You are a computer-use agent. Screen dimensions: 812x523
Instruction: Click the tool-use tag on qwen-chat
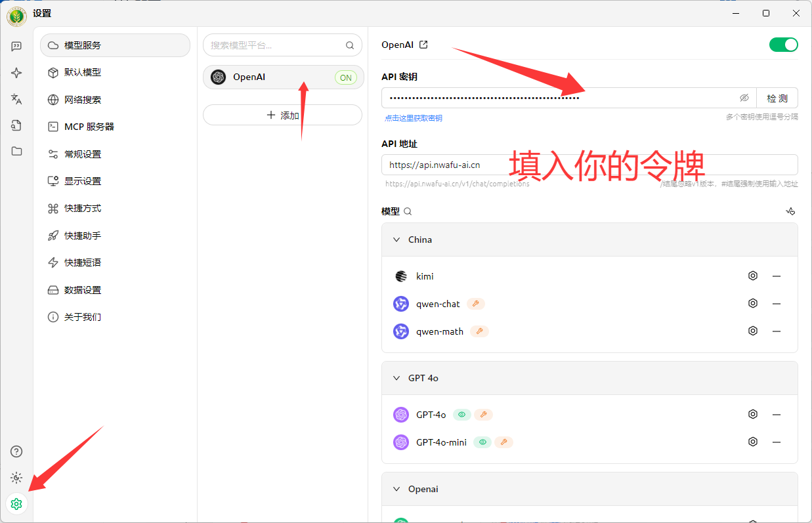coord(476,304)
